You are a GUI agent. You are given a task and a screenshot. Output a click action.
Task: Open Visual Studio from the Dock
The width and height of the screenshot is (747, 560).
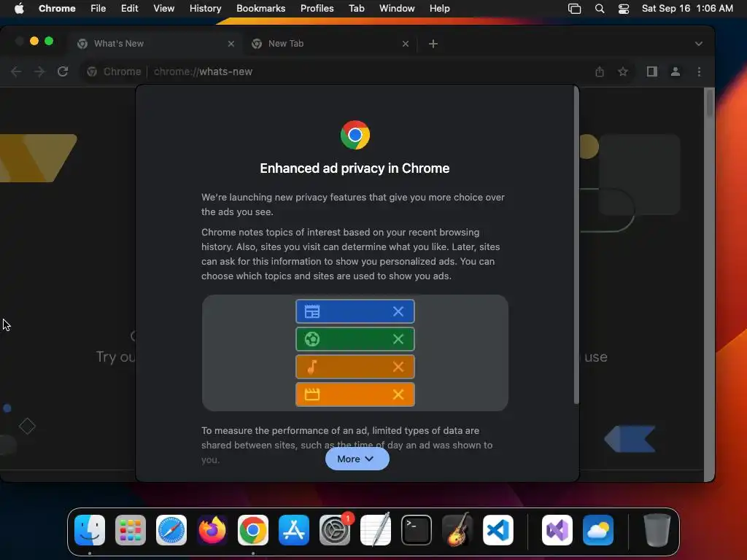(557, 530)
